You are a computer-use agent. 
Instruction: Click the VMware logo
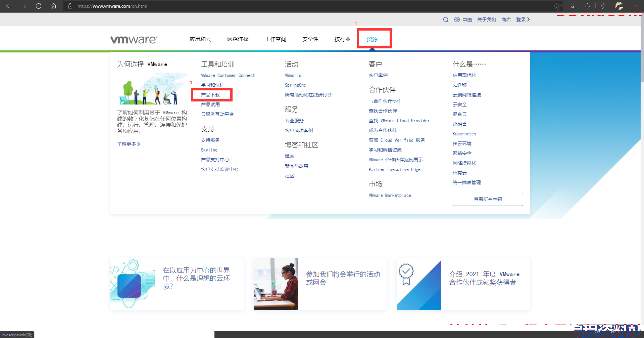click(x=134, y=40)
